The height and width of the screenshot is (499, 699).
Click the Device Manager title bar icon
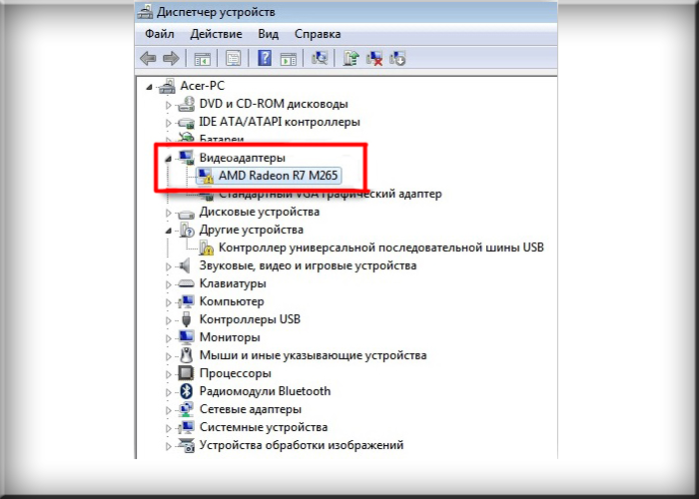tap(145, 12)
